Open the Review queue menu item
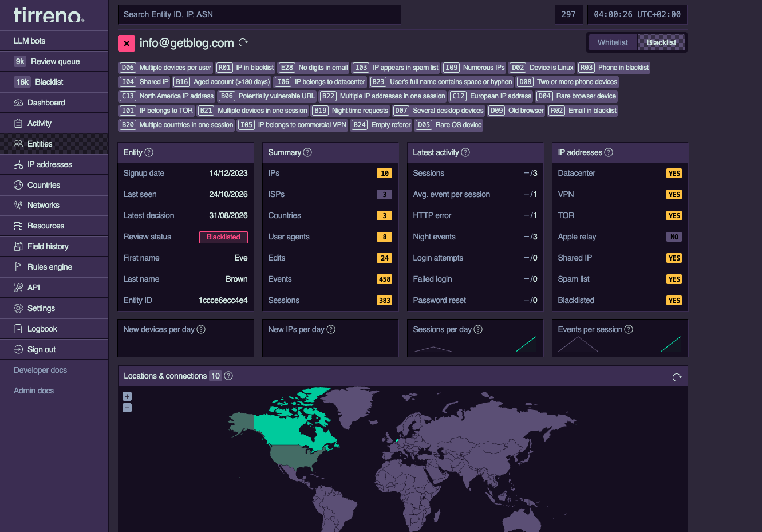The width and height of the screenshot is (762, 532). click(x=54, y=61)
